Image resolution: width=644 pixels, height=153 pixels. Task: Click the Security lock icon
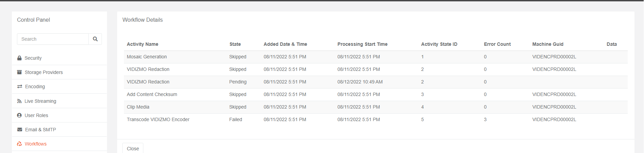pyautogui.click(x=19, y=58)
